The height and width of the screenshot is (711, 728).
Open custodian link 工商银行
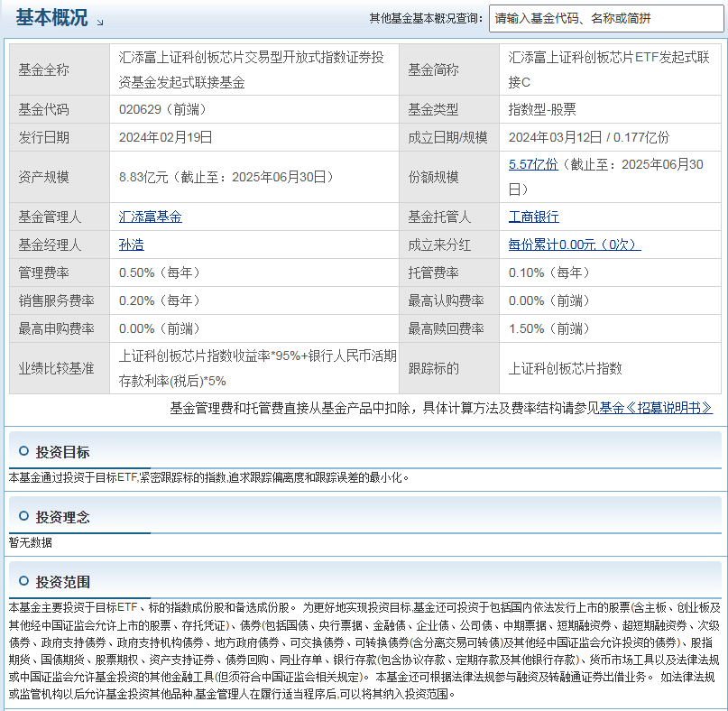(x=533, y=217)
